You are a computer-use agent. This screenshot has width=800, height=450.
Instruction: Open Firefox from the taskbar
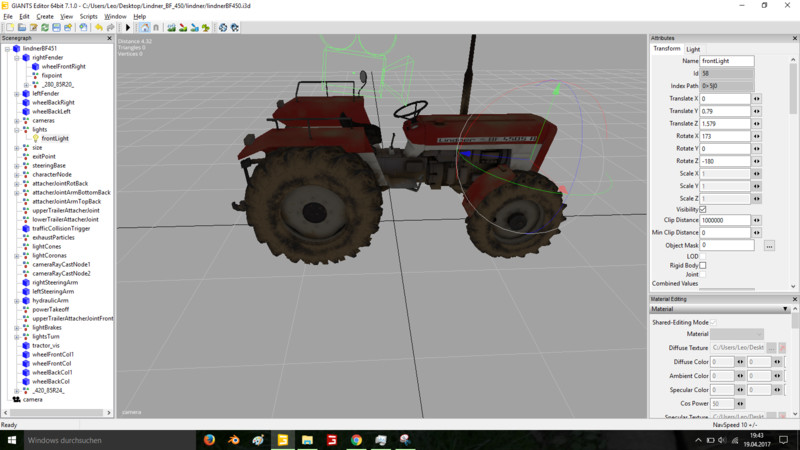[x=209, y=439]
